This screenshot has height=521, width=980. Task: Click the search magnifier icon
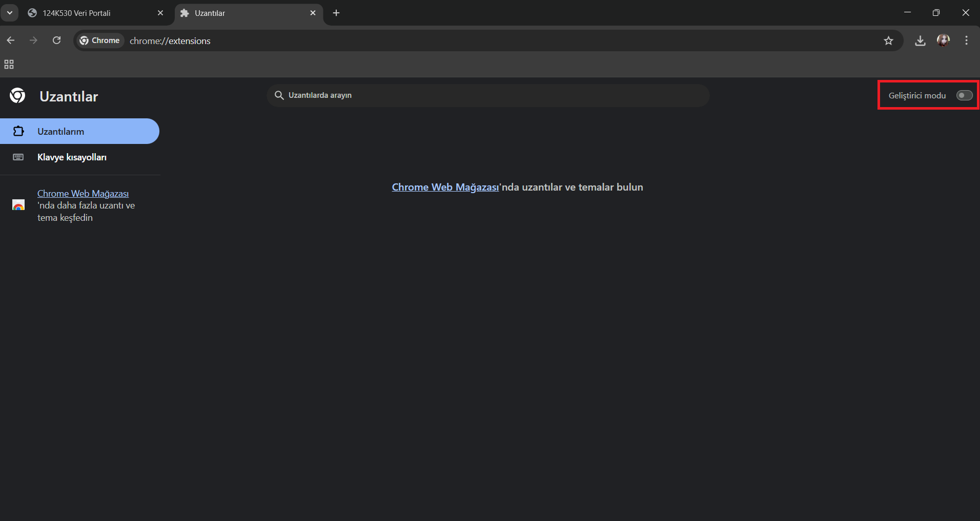tap(279, 95)
